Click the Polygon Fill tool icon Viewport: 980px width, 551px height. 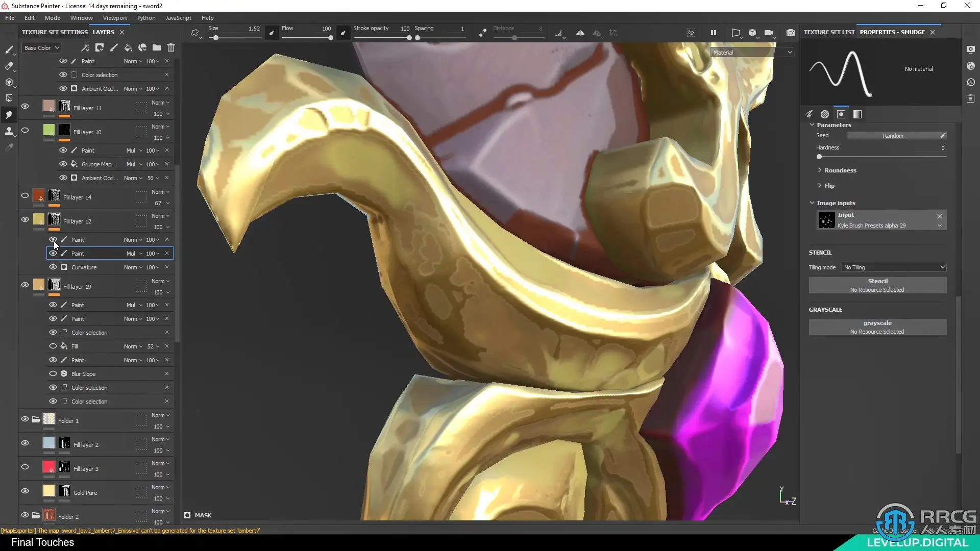9,98
